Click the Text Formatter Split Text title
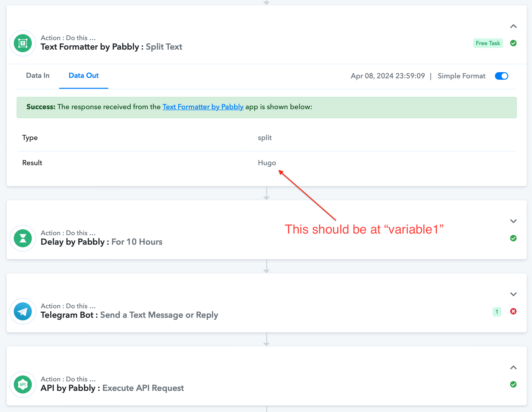Screen dimensions: 532x412 [x=111, y=47]
